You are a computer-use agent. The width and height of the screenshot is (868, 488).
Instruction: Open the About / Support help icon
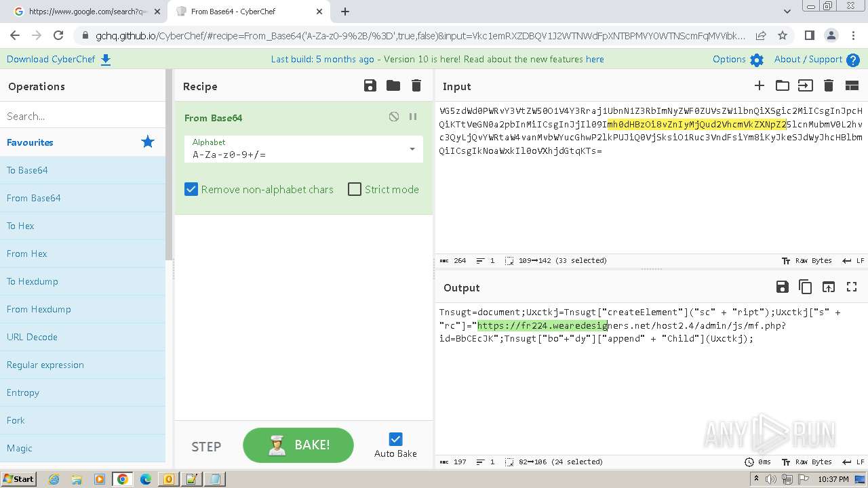[x=853, y=60]
